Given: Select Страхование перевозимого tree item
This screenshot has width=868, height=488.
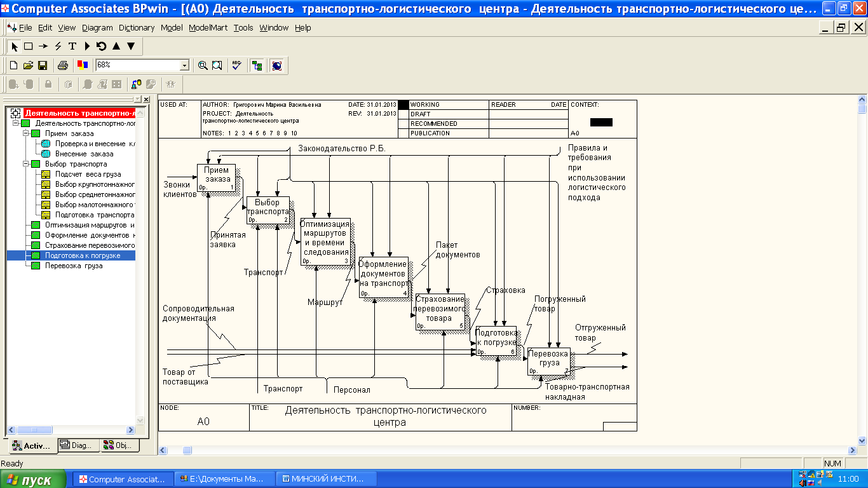Looking at the screenshot, I should 90,245.
